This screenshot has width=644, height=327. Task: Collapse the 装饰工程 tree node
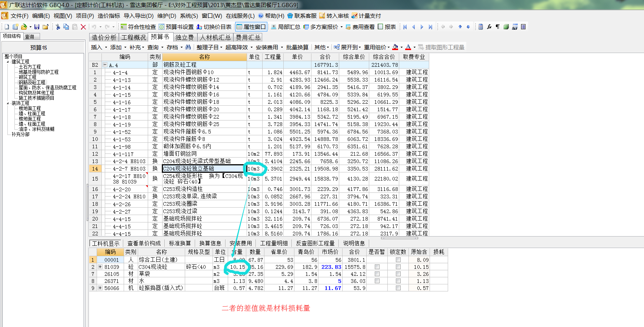pyautogui.click(x=8, y=103)
